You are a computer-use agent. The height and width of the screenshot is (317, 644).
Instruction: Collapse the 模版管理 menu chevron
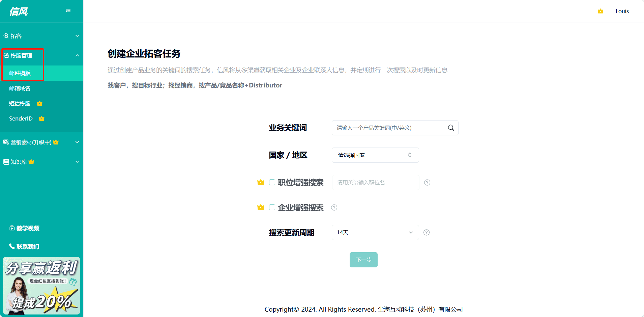tap(77, 55)
